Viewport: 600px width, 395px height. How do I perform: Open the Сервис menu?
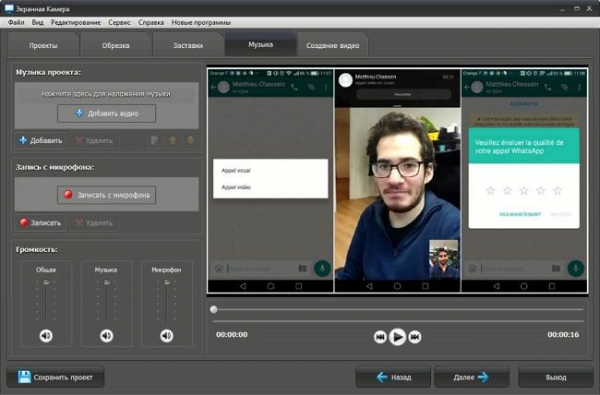[119, 23]
